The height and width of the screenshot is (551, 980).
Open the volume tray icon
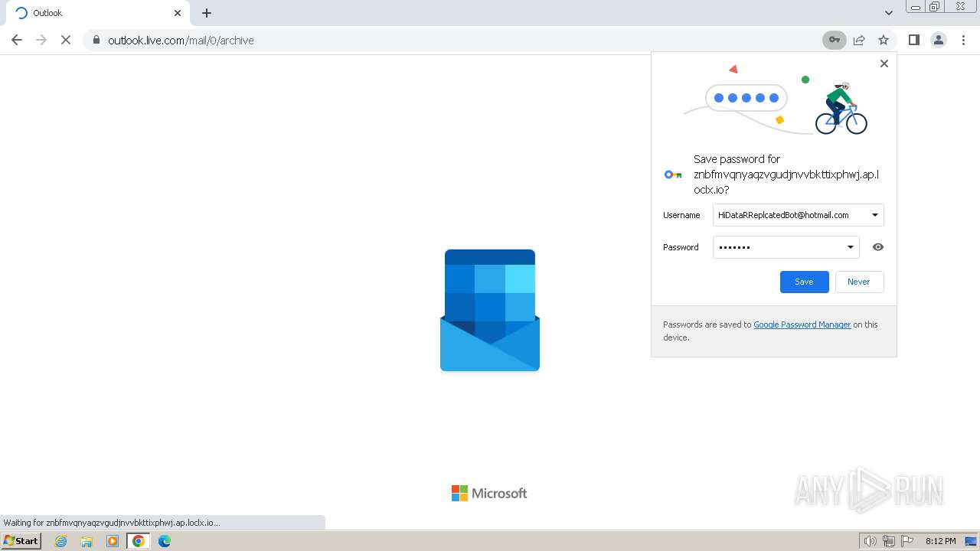pos(871,541)
